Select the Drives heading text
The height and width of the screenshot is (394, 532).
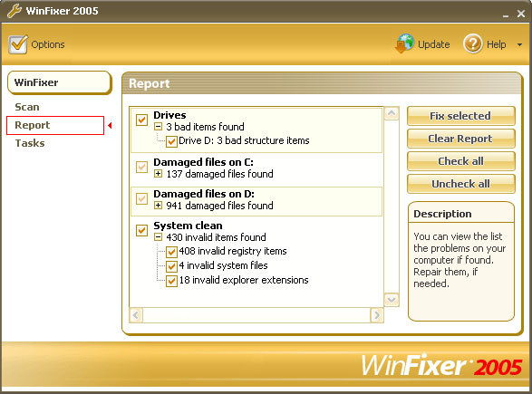pyautogui.click(x=169, y=115)
